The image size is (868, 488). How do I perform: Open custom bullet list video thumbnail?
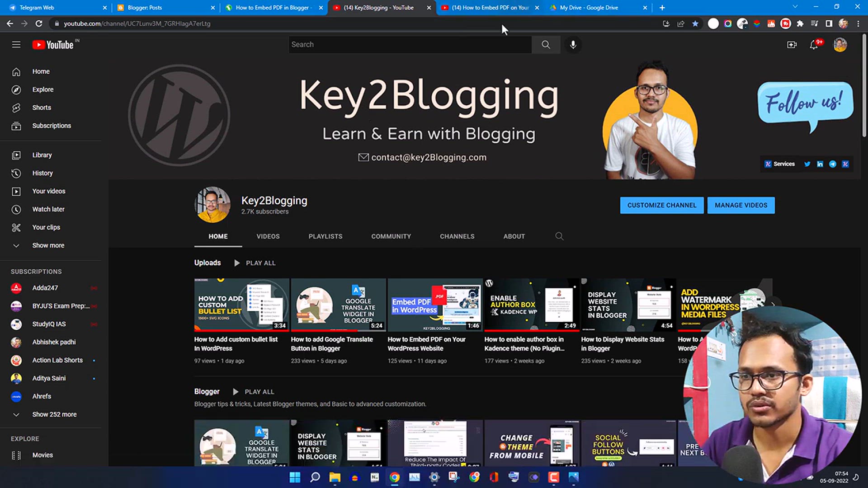pos(241,305)
